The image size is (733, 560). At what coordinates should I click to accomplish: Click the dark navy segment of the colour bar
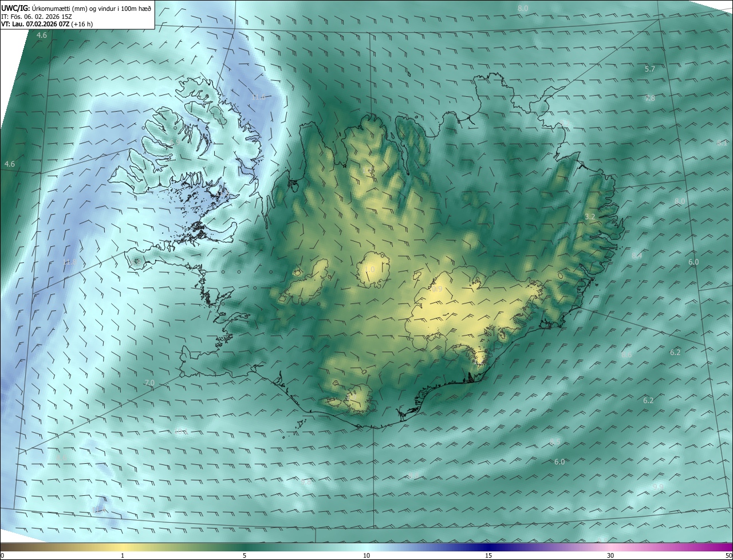pyautogui.click(x=488, y=547)
